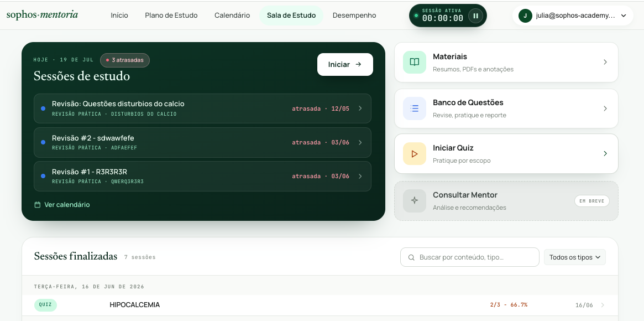The image size is (644, 321).
Task: Click blue dot of Questões disturbios do calcio
Action: (x=43, y=108)
